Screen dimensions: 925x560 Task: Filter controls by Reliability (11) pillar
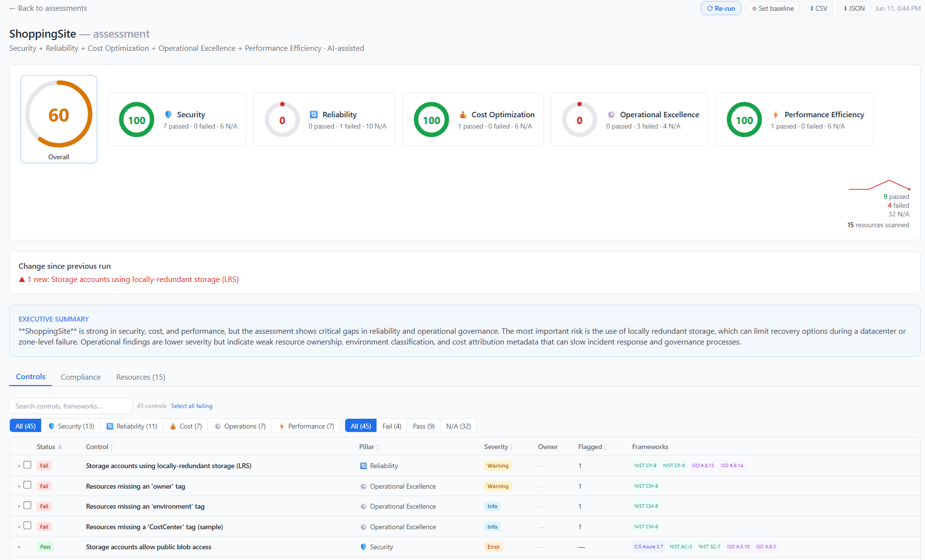pyautogui.click(x=132, y=426)
